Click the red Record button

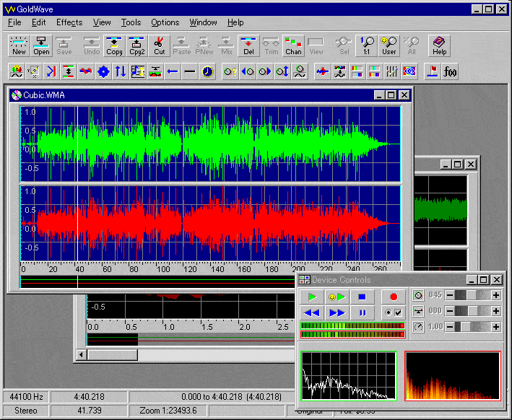click(394, 297)
